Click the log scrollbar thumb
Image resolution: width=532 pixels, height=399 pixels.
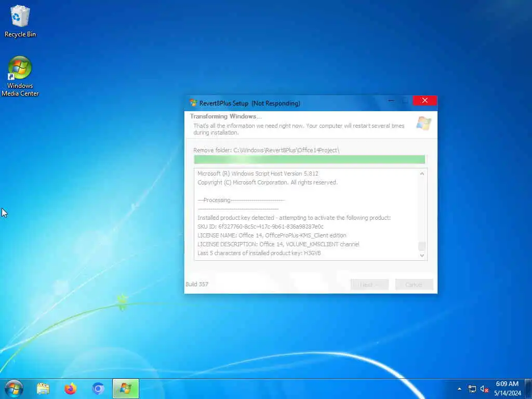[x=422, y=246]
